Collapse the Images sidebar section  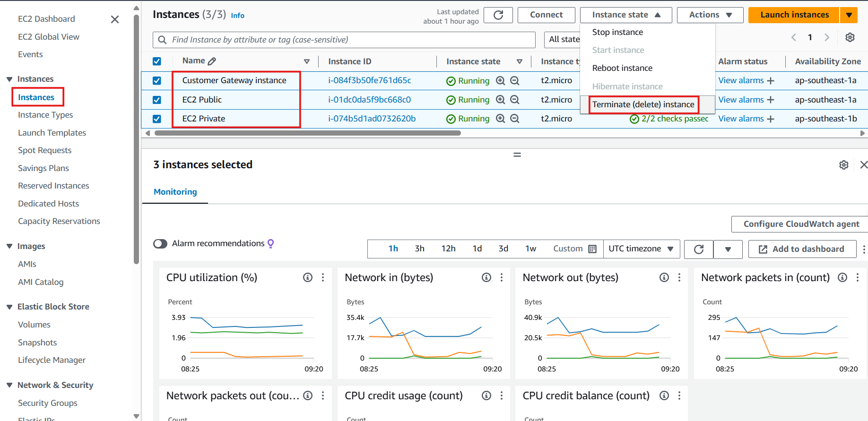point(9,246)
